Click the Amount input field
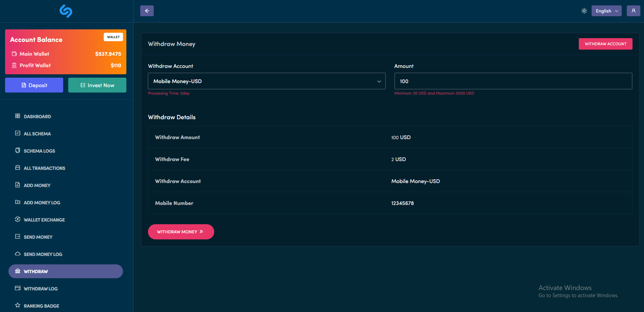The width and height of the screenshot is (644, 312). point(513,81)
